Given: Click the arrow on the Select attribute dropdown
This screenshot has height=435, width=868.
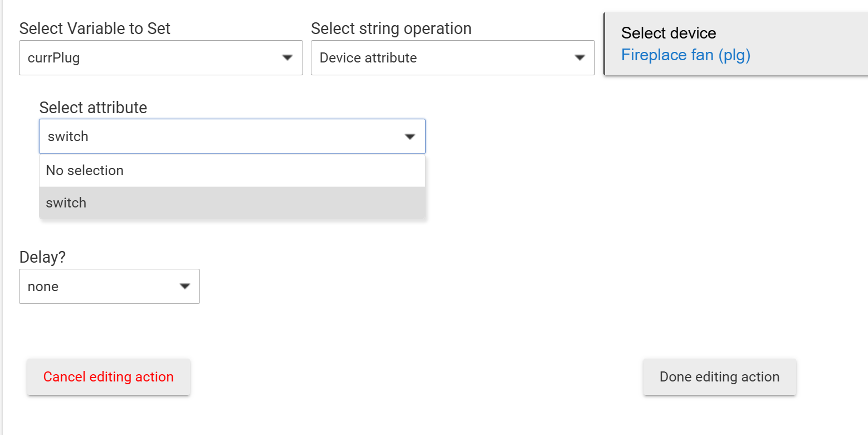Looking at the screenshot, I should [410, 136].
